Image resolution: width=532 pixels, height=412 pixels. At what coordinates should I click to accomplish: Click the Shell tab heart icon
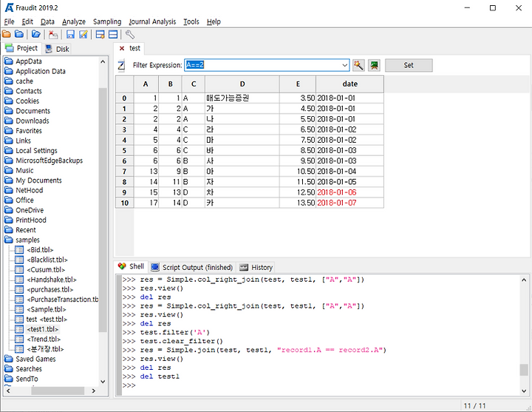pos(122,266)
